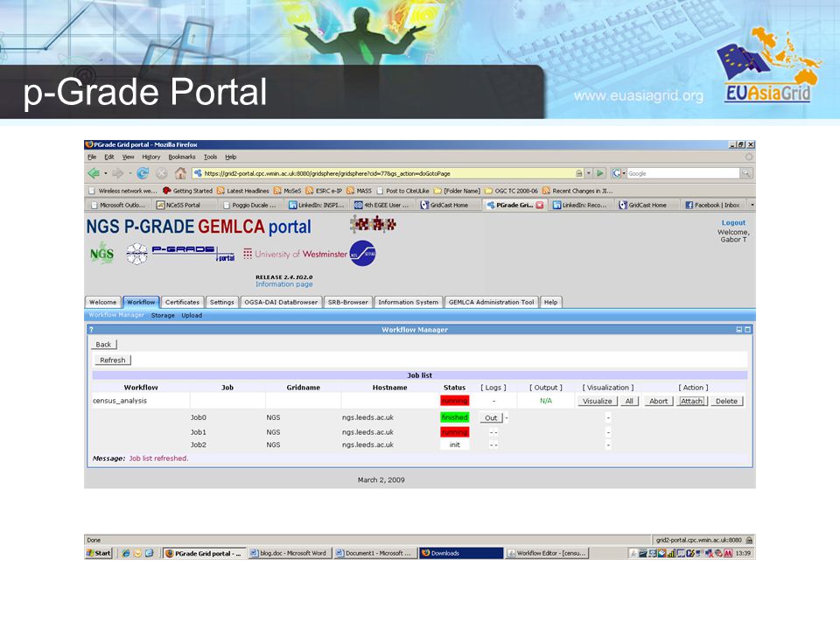Open the Edit menu
This screenshot has width=840, height=630.
[x=109, y=157]
